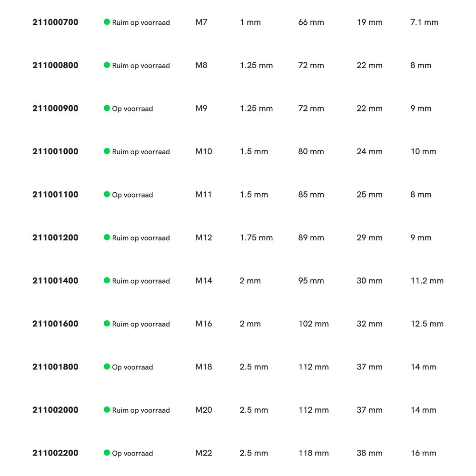The height and width of the screenshot is (476, 476).
Task: Click the green stock dot for 211000700
Action: tap(107, 22)
